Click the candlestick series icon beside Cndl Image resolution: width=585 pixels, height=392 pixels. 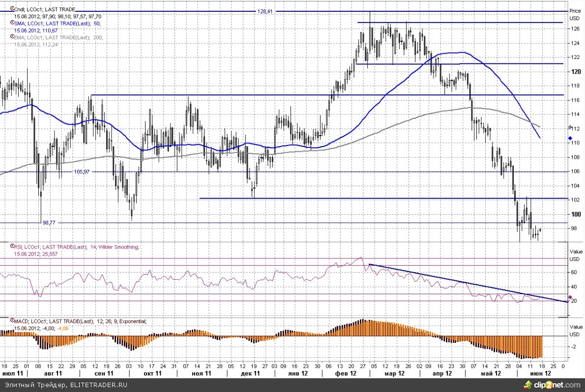click(11, 9)
